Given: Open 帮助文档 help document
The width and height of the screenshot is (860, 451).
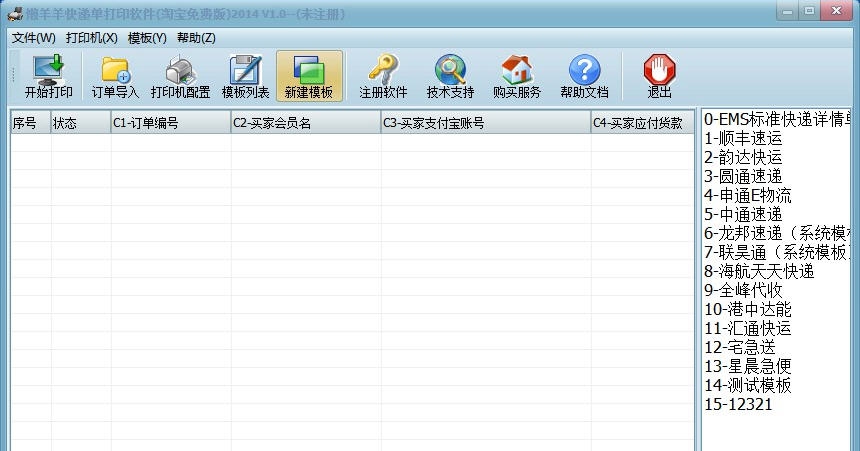Looking at the screenshot, I should [584, 76].
